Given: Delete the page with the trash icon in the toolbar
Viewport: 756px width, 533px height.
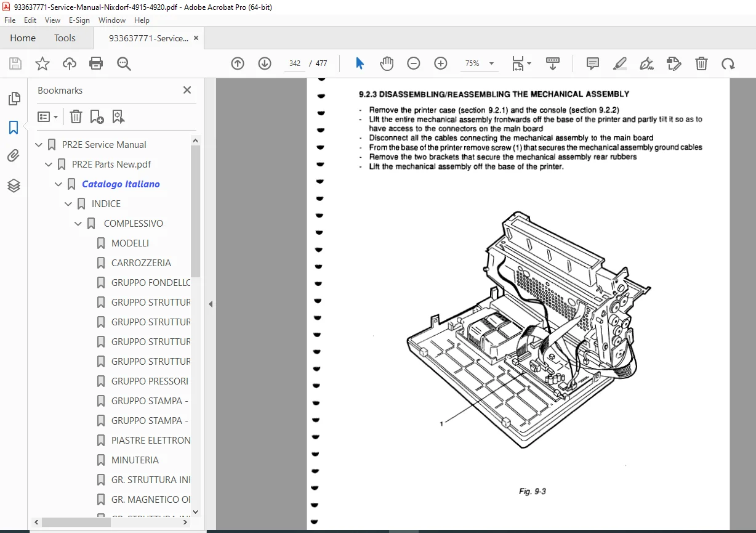Looking at the screenshot, I should coord(701,63).
